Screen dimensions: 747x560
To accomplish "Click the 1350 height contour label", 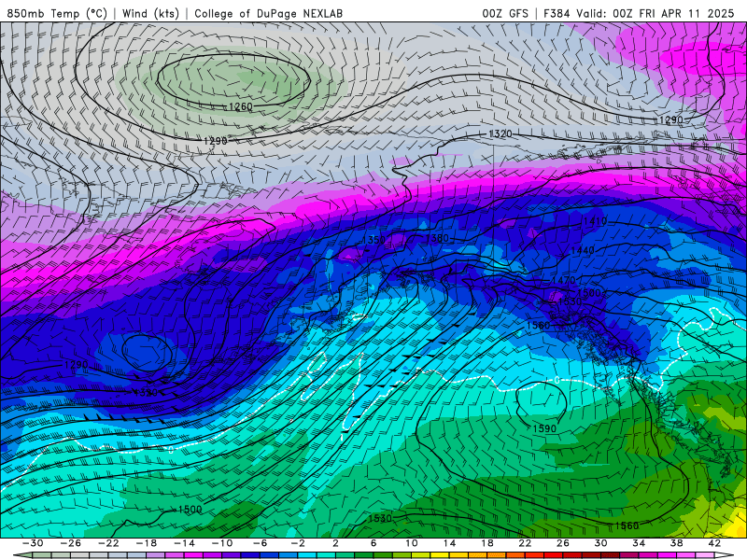I will tap(373, 240).
